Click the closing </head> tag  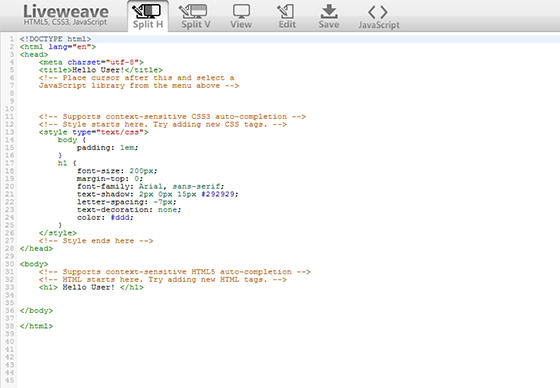click(x=36, y=249)
